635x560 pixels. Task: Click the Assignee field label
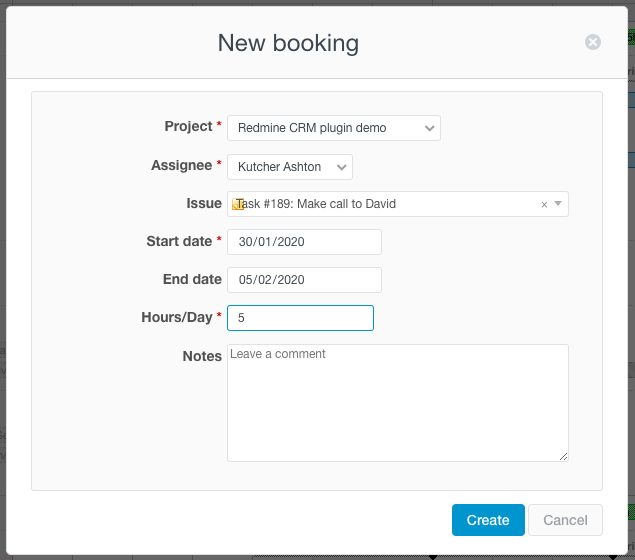[181, 165]
